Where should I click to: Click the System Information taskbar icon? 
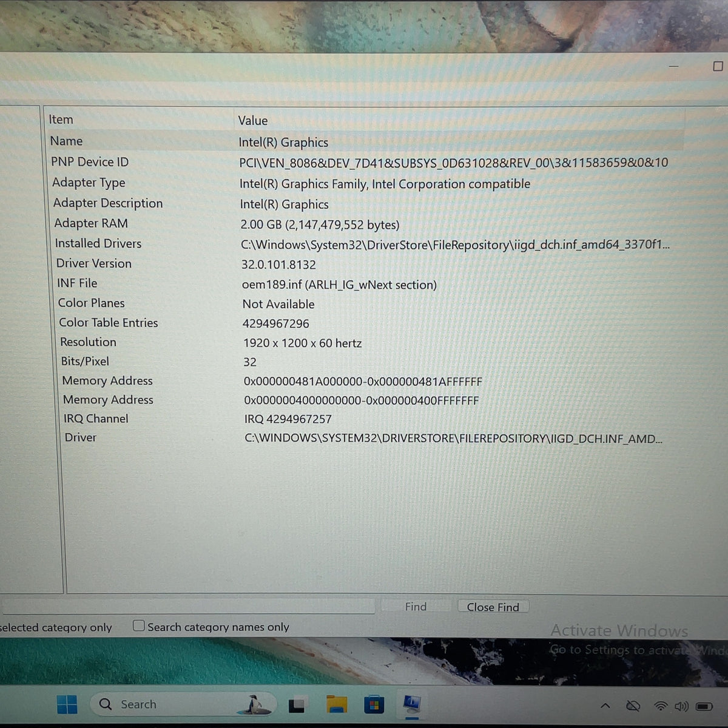pos(412,704)
